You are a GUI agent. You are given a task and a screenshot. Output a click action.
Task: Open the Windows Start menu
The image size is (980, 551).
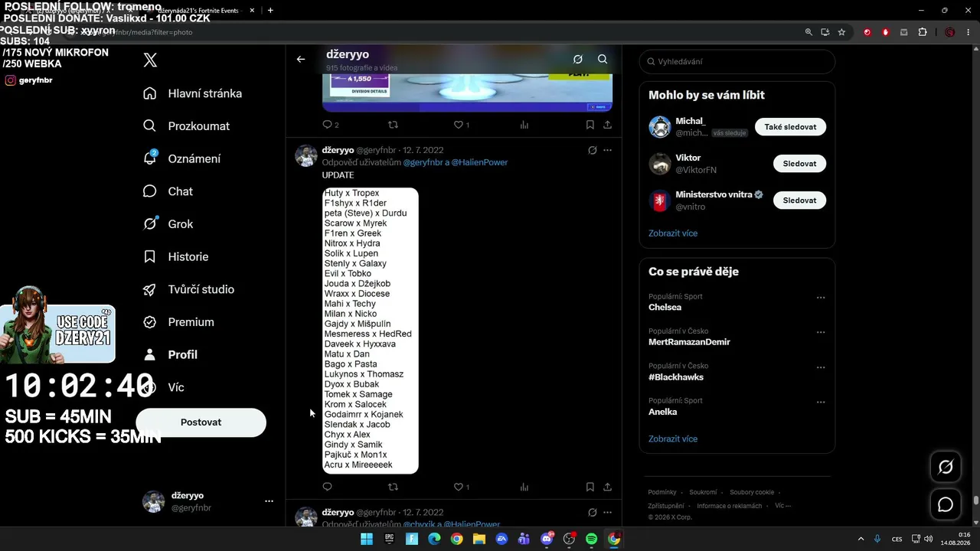(367, 539)
